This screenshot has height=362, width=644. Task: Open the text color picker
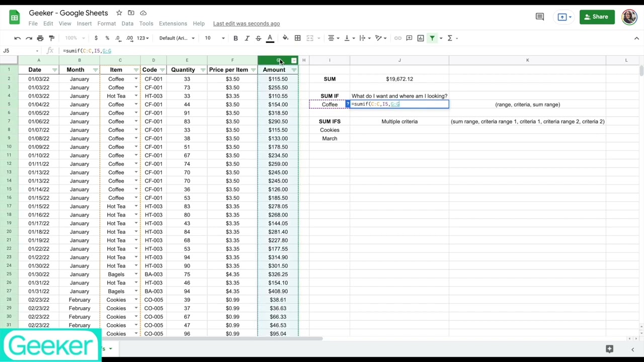[270, 38]
